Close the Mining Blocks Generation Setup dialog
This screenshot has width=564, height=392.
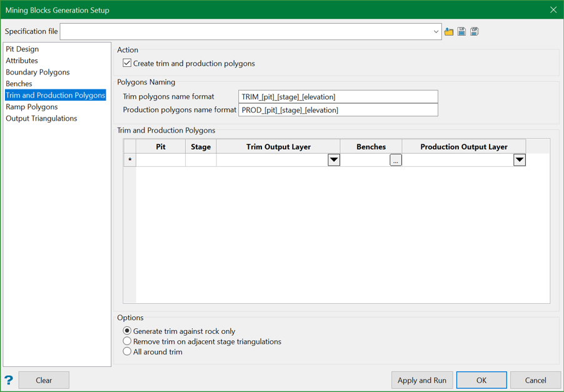pos(553,10)
